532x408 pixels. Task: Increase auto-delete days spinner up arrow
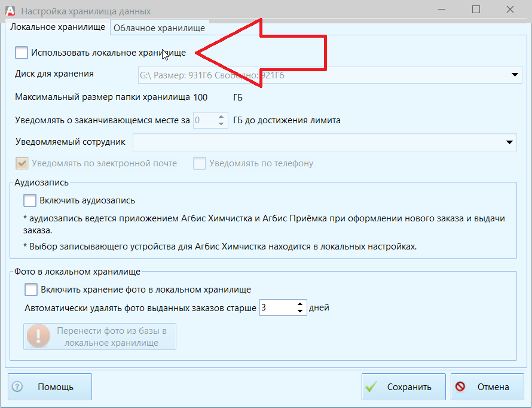click(x=300, y=304)
